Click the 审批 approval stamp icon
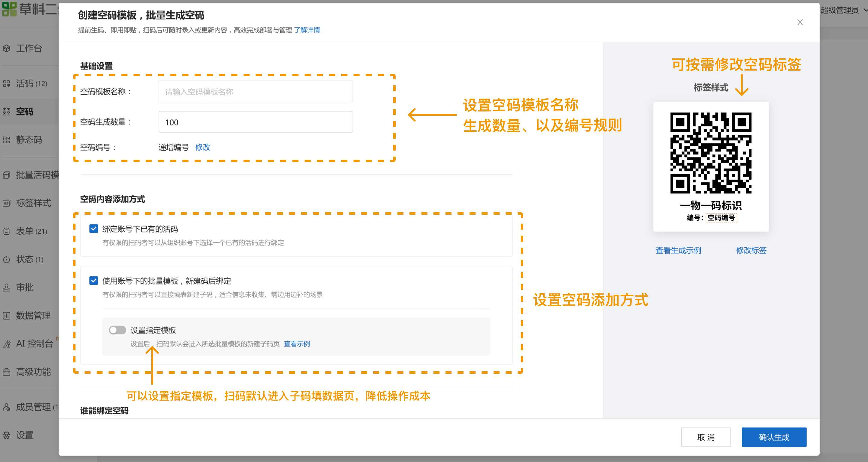This screenshot has width=868, height=462. tap(7, 288)
